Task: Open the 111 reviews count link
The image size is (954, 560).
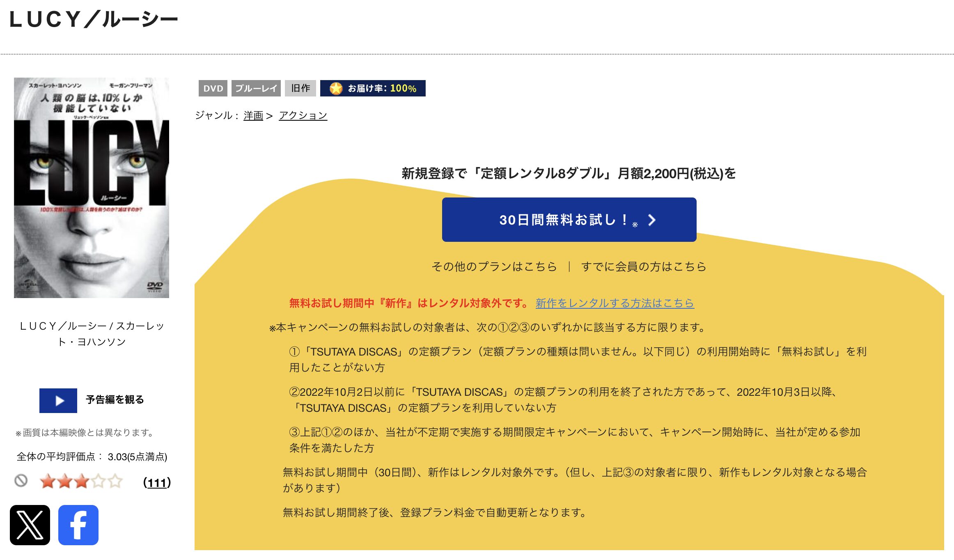Action: point(157,482)
